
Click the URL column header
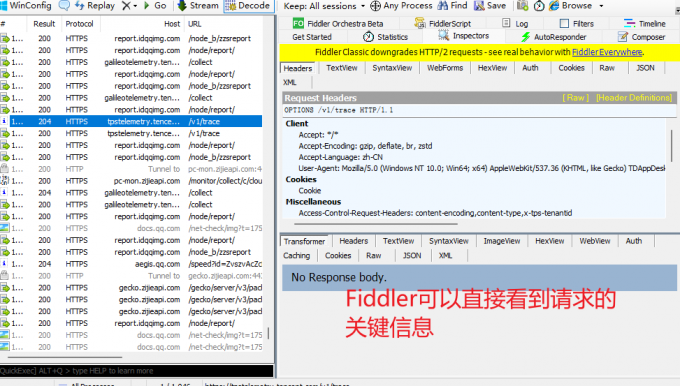[195, 24]
